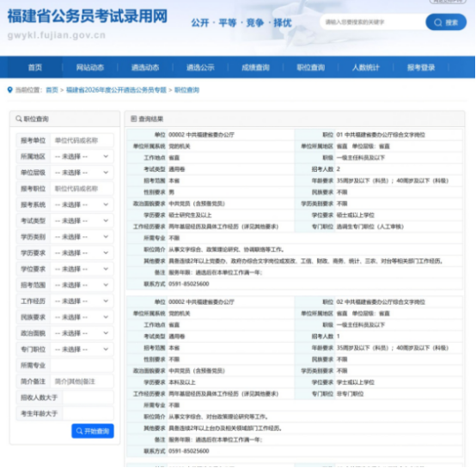Image resolution: width=476 pixels, height=468 pixels.
Task: Open the 学历要求 dropdown
Action: click(x=82, y=253)
